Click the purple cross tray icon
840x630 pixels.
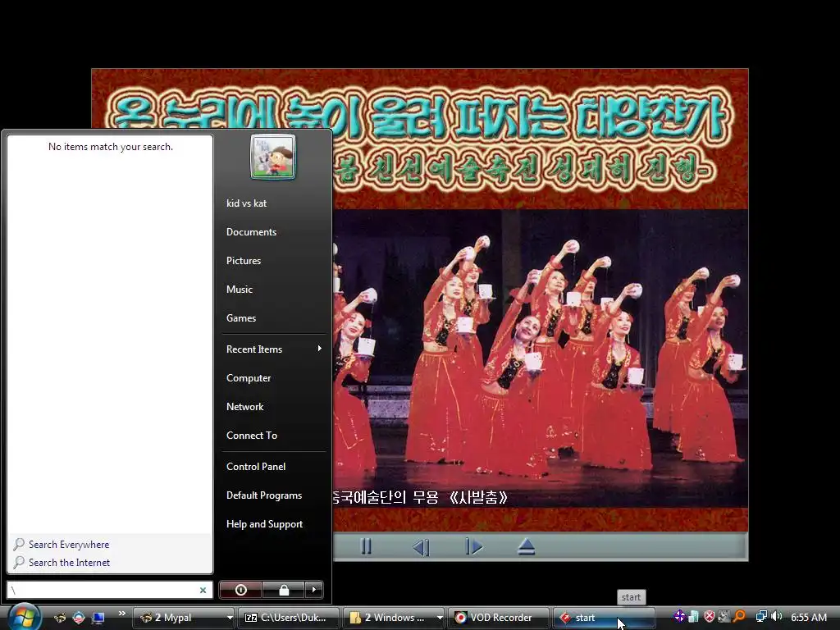pyautogui.click(x=679, y=617)
